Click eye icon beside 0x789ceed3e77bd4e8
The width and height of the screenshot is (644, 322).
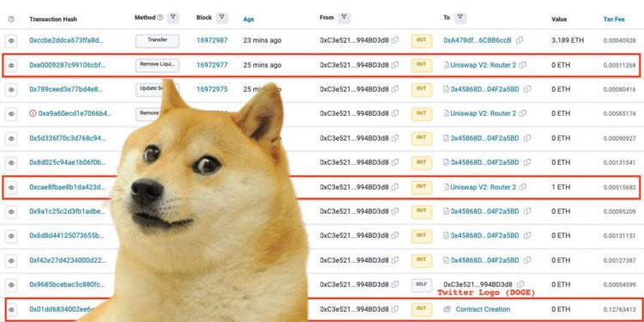pyautogui.click(x=11, y=89)
